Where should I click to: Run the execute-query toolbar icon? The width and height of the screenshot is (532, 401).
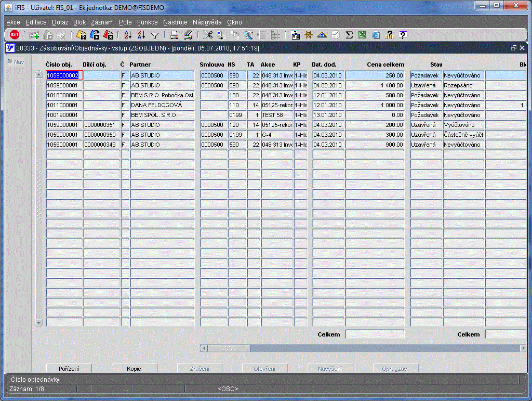[95, 35]
